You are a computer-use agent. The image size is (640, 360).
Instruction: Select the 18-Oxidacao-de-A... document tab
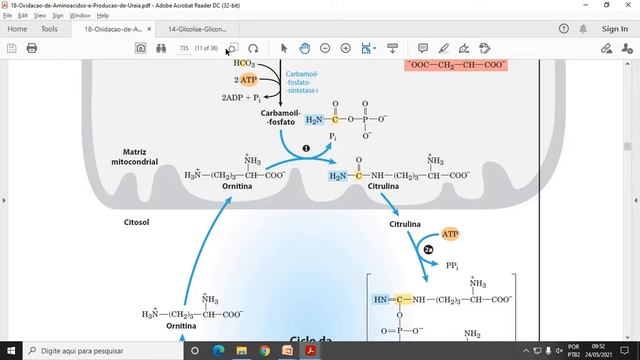click(x=113, y=29)
